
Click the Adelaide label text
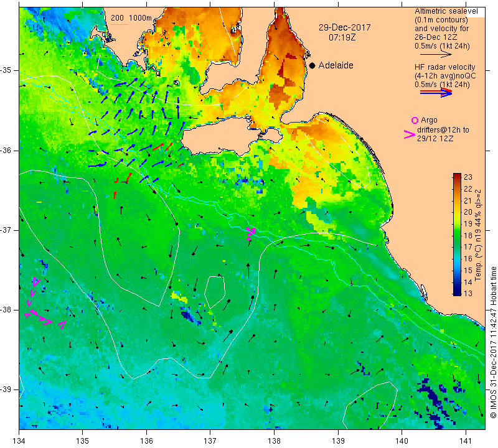336,65
